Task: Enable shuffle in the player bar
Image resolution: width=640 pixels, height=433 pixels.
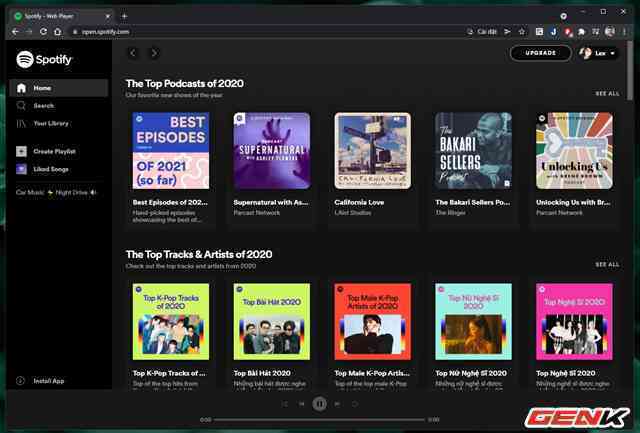Action: click(x=284, y=404)
